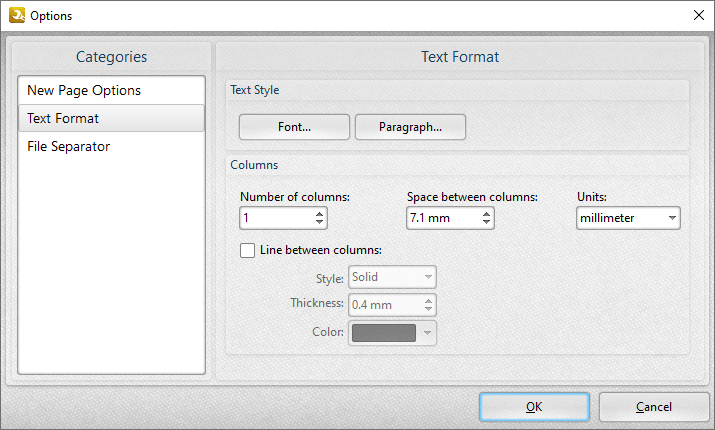Click the Options dialog app icon

pos(17,16)
